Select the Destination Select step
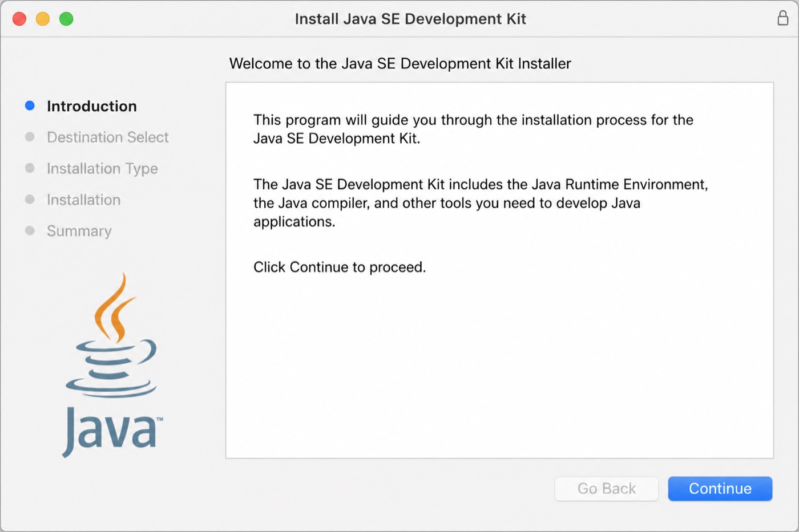The image size is (799, 532). click(x=108, y=137)
